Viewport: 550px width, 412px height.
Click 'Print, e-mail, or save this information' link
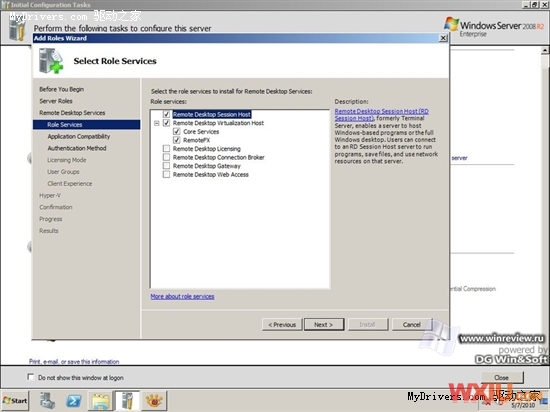pos(74,362)
